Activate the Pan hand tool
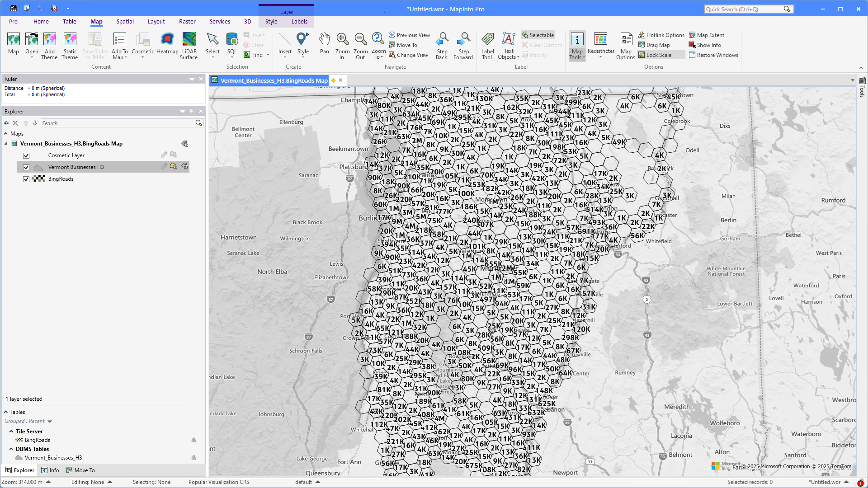 pyautogui.click(x=324, y=40)
